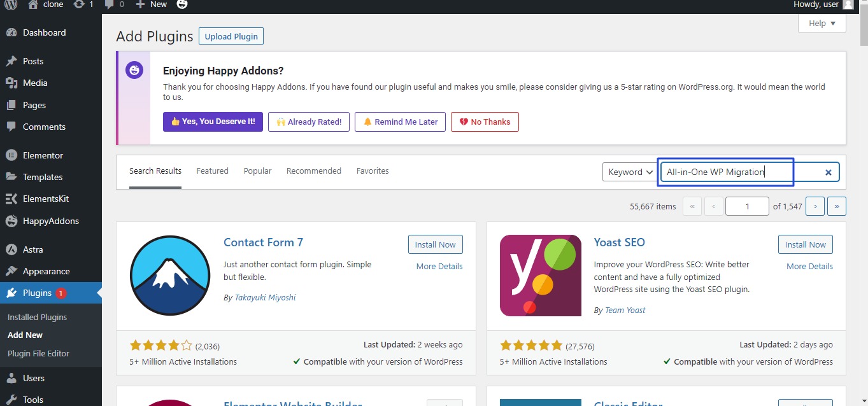Click the Happy Addons face icon in admin bar
This screenshot has height=406, width=868.
pos(182,4)
